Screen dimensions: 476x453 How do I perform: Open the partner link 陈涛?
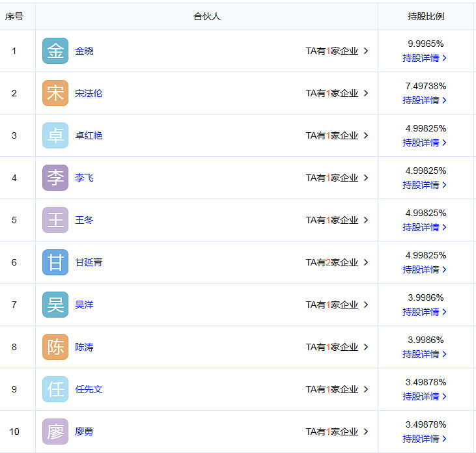click(x=84, y=347)
